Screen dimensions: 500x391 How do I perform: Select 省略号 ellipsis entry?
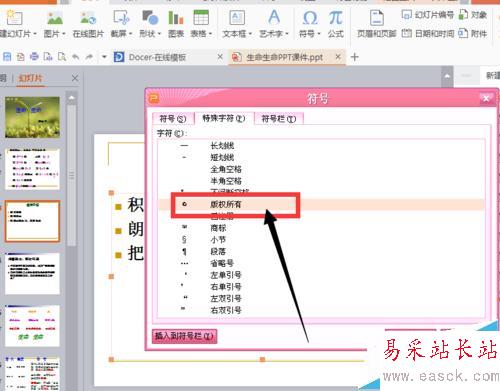click(x=321, y=263)
